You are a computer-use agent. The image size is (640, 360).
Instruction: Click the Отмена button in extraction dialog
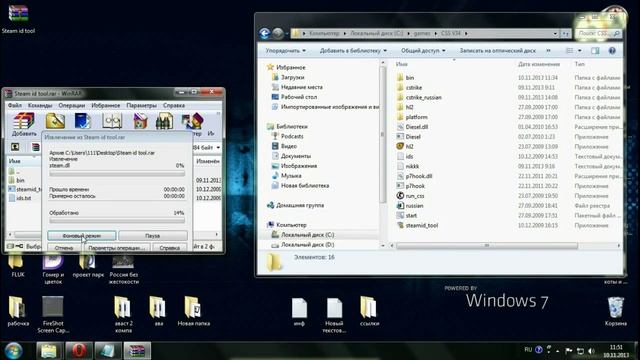tap(64, 247)
